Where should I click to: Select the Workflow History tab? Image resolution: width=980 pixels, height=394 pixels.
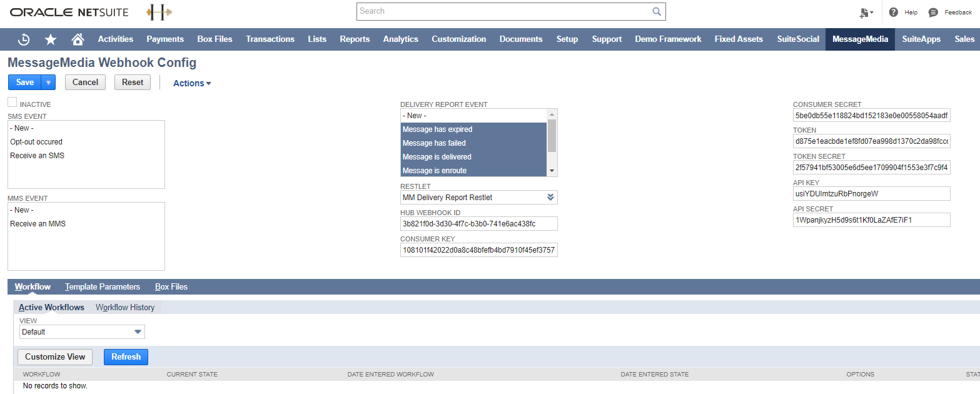[x=125, y=308]
